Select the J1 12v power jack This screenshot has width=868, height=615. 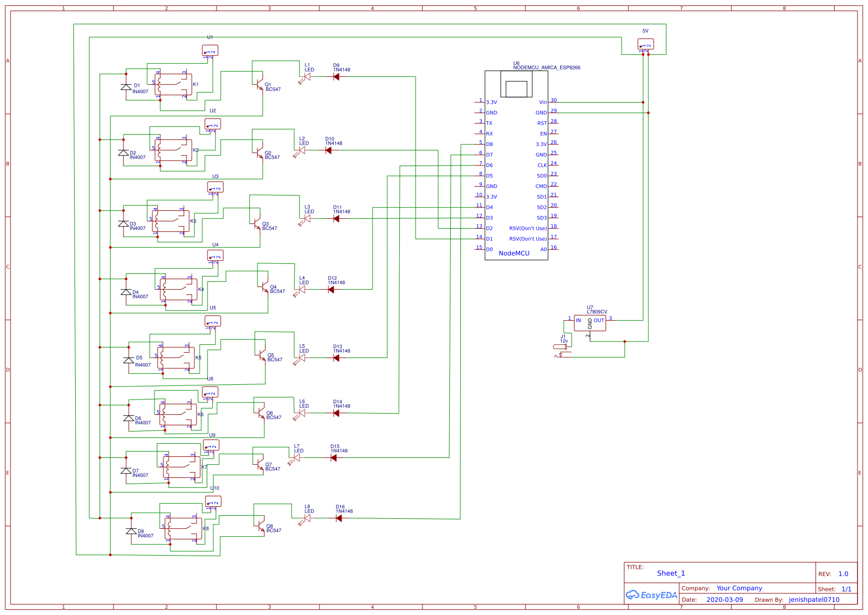tap(561, 347)
